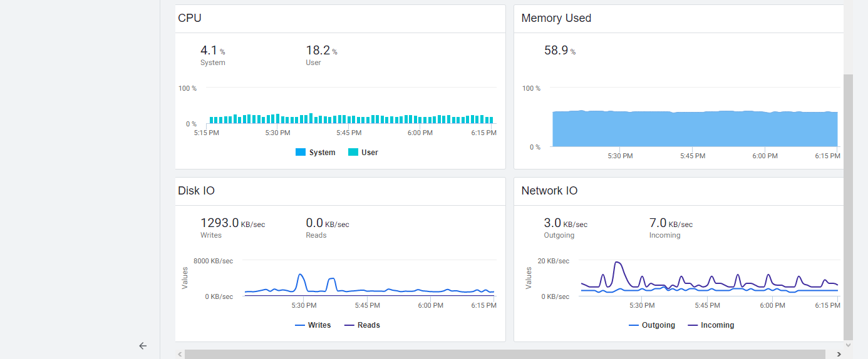Click the Memory Used area chart
Viewport: 868px width, 359px height.
point(695,129)
